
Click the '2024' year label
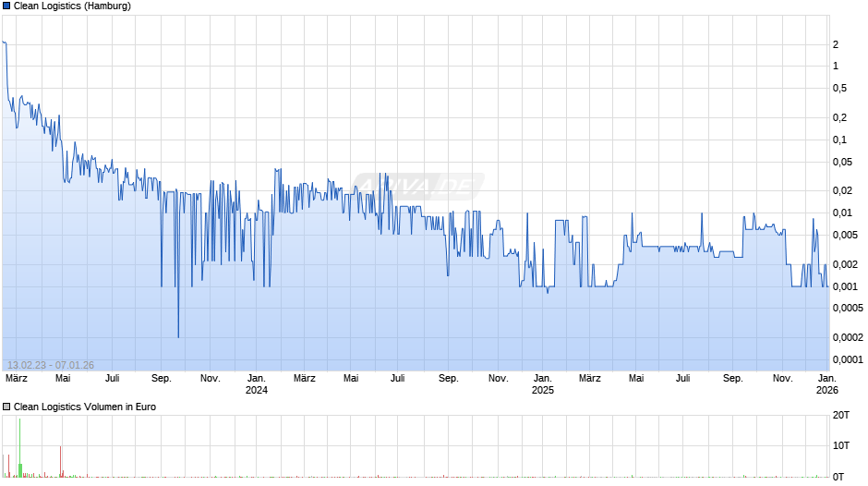(x=257, y=390)
